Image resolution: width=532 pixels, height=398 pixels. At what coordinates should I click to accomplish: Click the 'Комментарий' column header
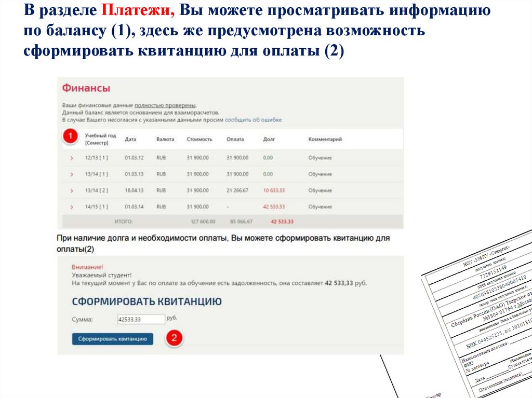click(x=325, y=139)
